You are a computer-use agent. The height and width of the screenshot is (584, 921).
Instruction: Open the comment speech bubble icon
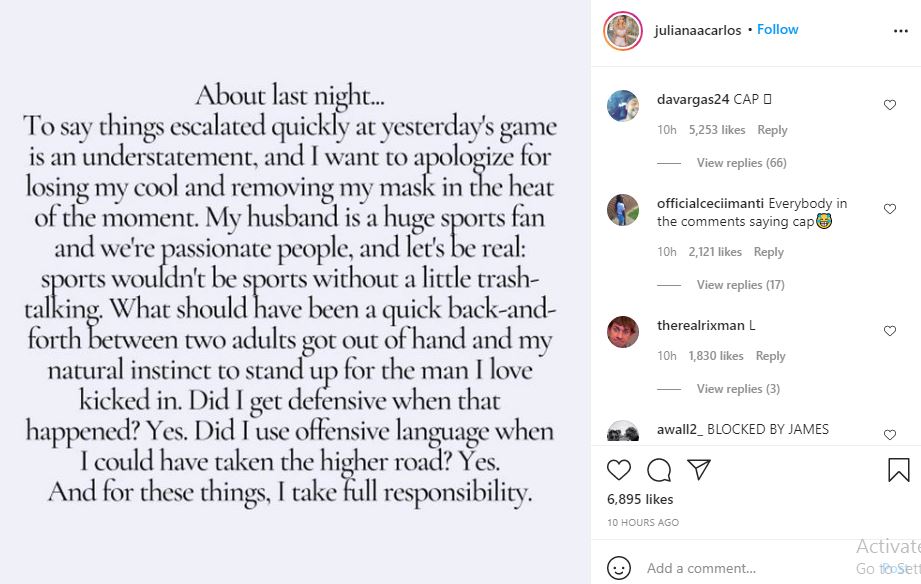tap(659, 470)
